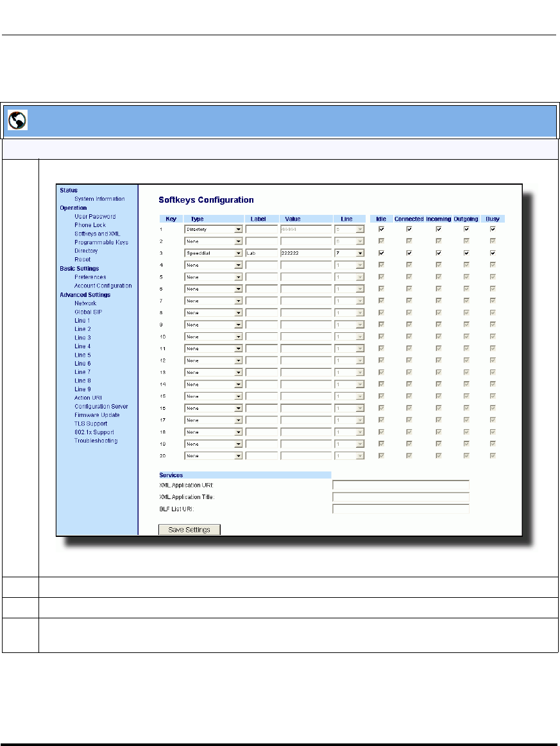Image resolution: width=560 pixels, height=746 pixels.
Task: Click BLF List URI field
Action: 401,509
